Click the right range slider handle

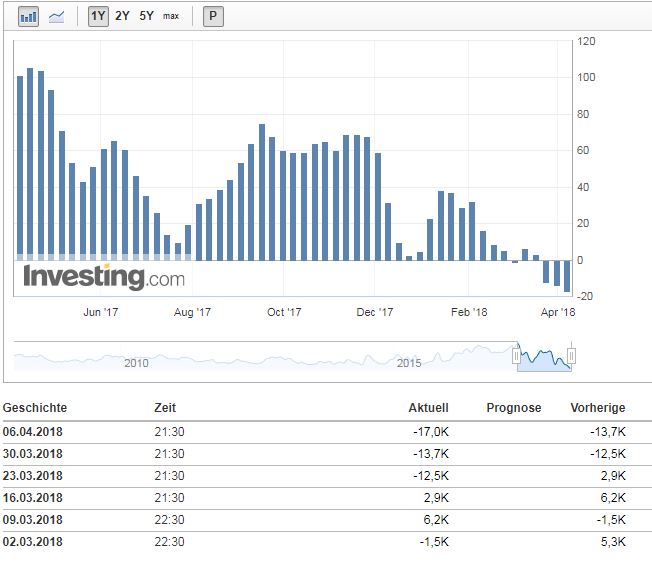[572, 355]
